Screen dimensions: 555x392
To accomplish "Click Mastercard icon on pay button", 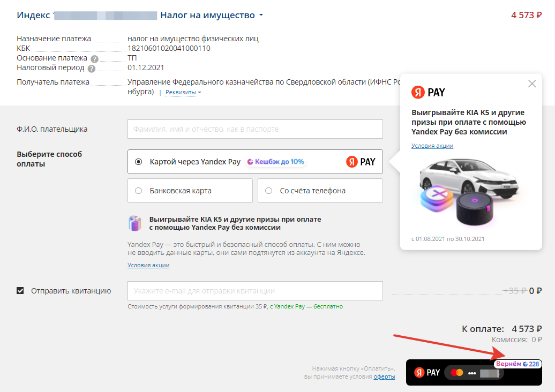I will tap(456, 373).
